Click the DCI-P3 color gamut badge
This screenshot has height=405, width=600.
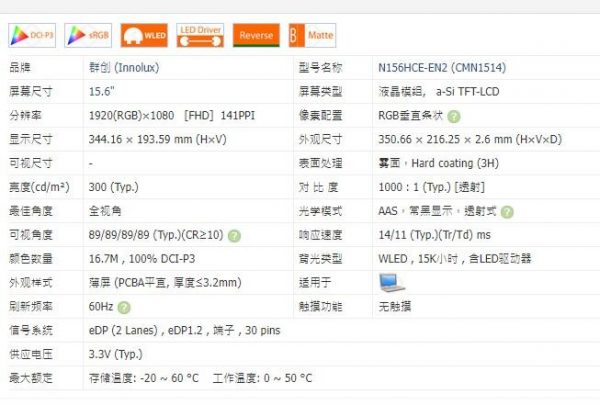33,35
